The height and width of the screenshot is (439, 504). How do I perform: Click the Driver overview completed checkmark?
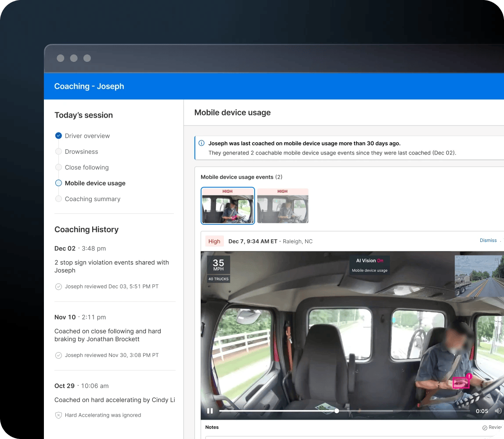[x=58, y=136]
